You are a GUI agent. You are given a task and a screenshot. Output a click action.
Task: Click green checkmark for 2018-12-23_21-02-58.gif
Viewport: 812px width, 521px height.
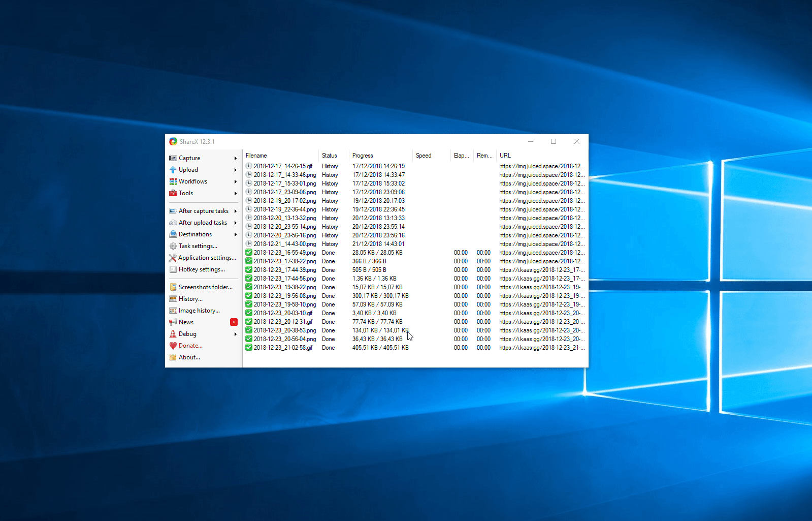coord(249,348)
